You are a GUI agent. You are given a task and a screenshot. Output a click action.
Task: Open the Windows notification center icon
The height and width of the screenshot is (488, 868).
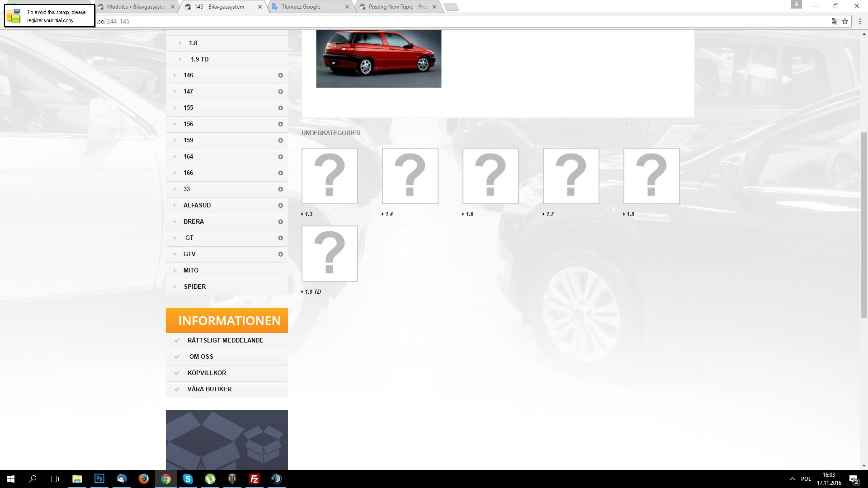(x=854, y=479)
